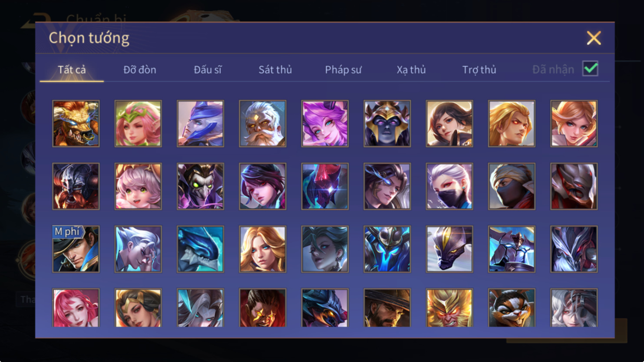Choose the white-haired masked ninja girl
The image size is (644, 362).
(x=449, y=186)
